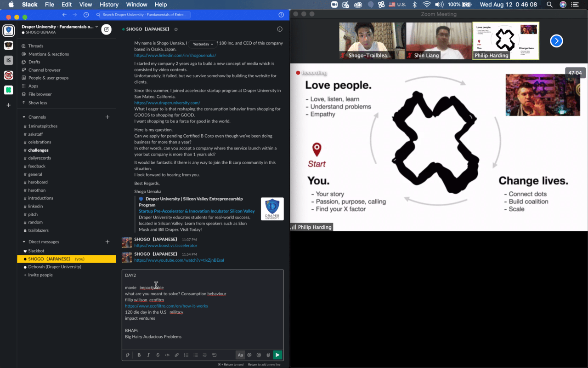This screenshot has width=588, height=368.
Task: Click the Slack search field
Action: tap(143, 15)
